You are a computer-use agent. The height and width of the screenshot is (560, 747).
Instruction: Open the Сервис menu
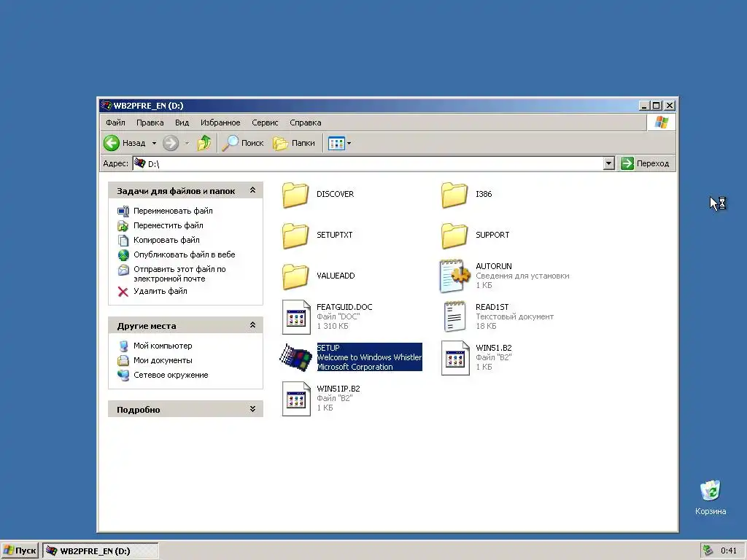pyautogui.click(x=265, y=122)
